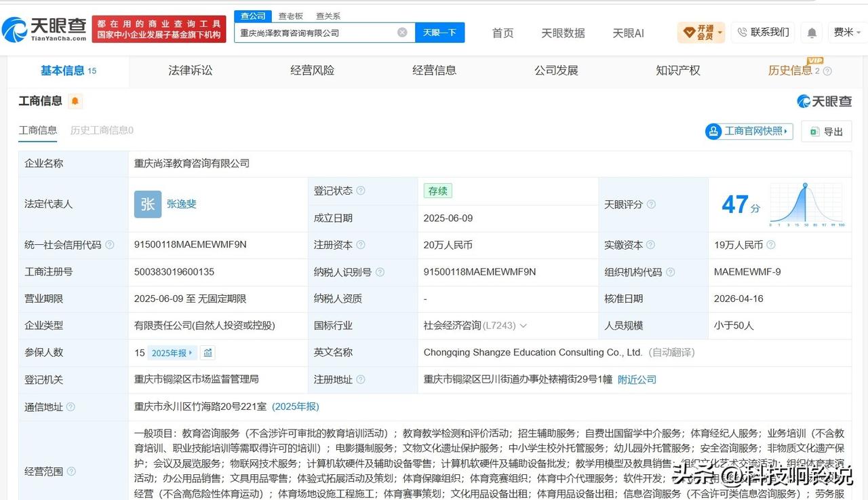The image size is (868, 500).
Task: Click establishment date 2025-06-09
Action: coord(450,218)
